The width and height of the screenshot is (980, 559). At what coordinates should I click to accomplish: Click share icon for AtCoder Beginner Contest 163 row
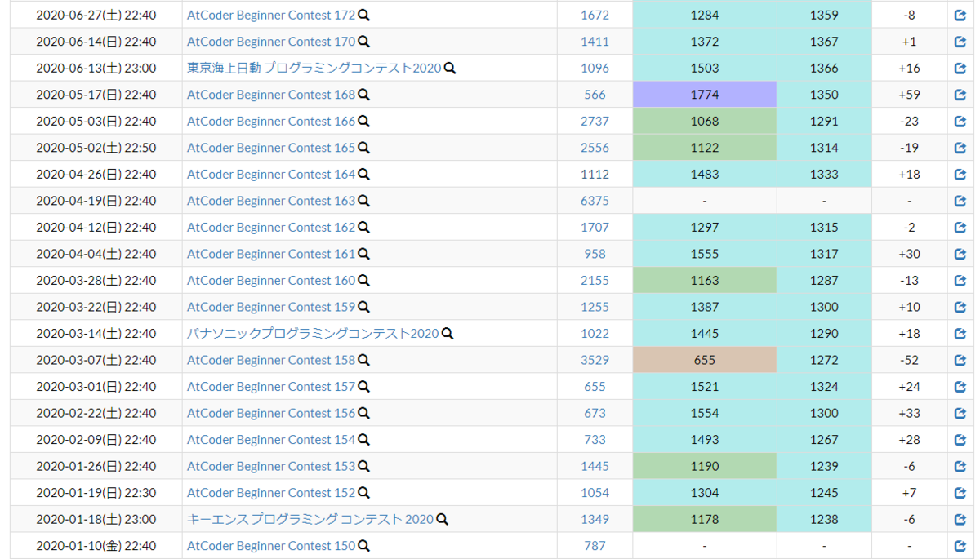tap(960, 201)
